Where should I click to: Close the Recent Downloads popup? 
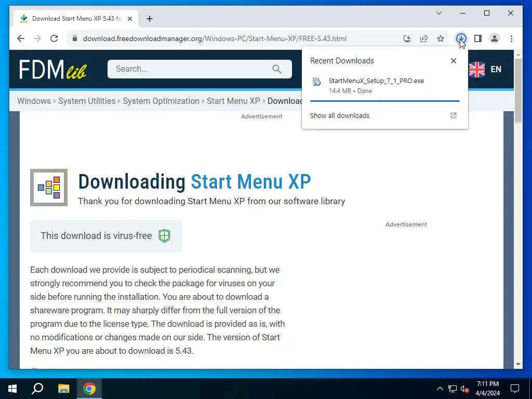pos(453,61)
